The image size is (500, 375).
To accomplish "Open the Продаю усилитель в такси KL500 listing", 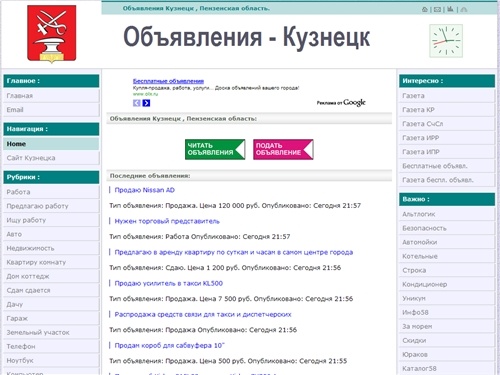I will point(169,283).
